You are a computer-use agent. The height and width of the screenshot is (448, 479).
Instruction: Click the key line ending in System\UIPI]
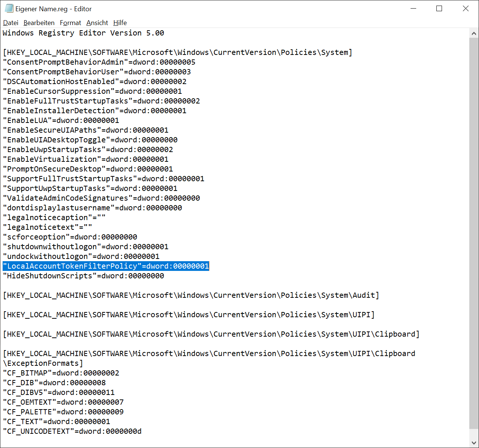(x=189, y=315)
